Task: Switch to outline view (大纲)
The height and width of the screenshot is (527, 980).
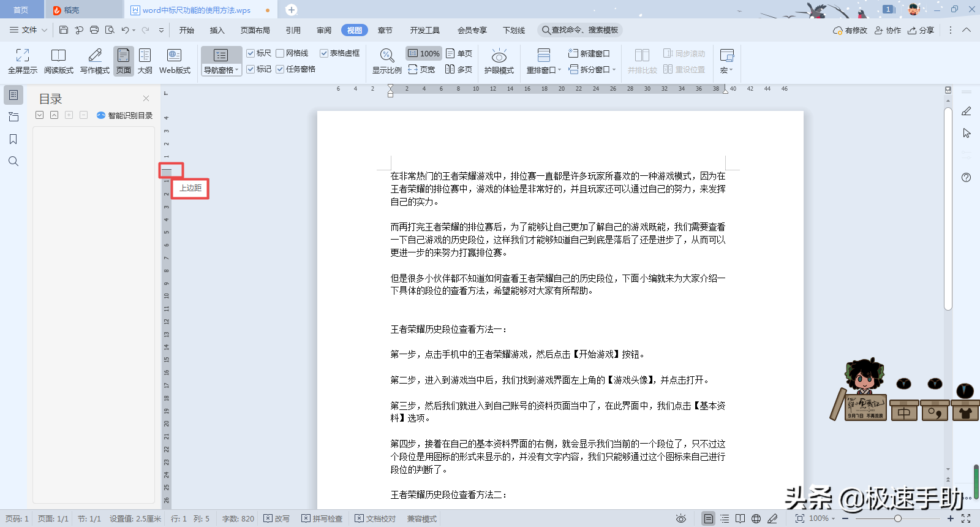Action: click(x=145, y=61)
